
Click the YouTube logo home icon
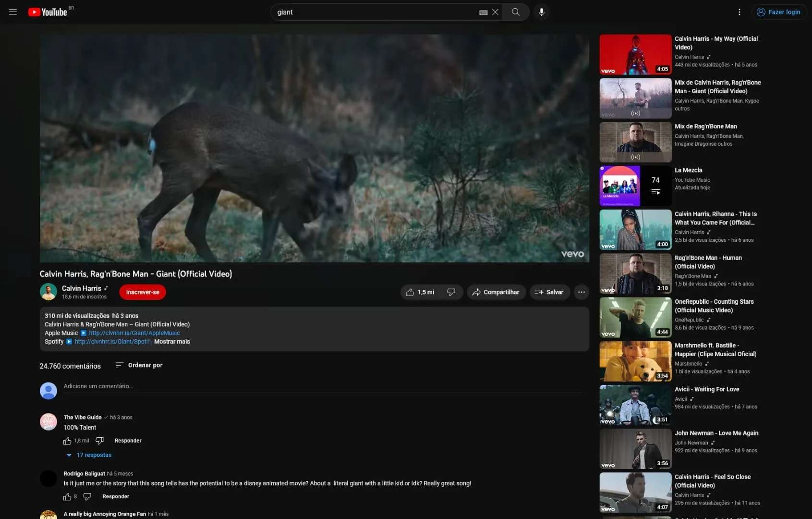click(48, 12)
